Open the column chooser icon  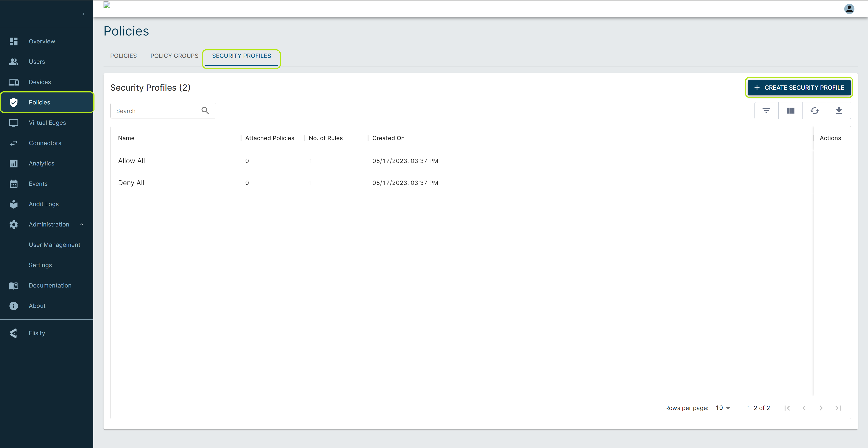(x=790, y=111)
